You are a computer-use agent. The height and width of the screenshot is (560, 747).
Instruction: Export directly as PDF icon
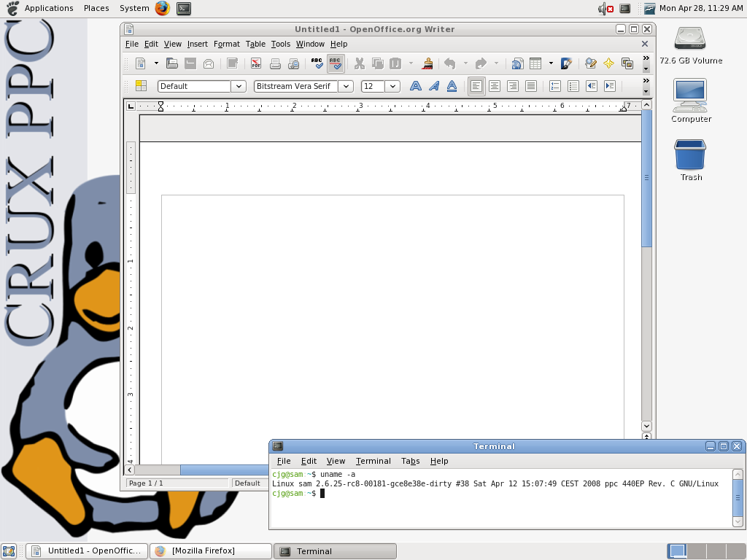(x=256, y=63)
